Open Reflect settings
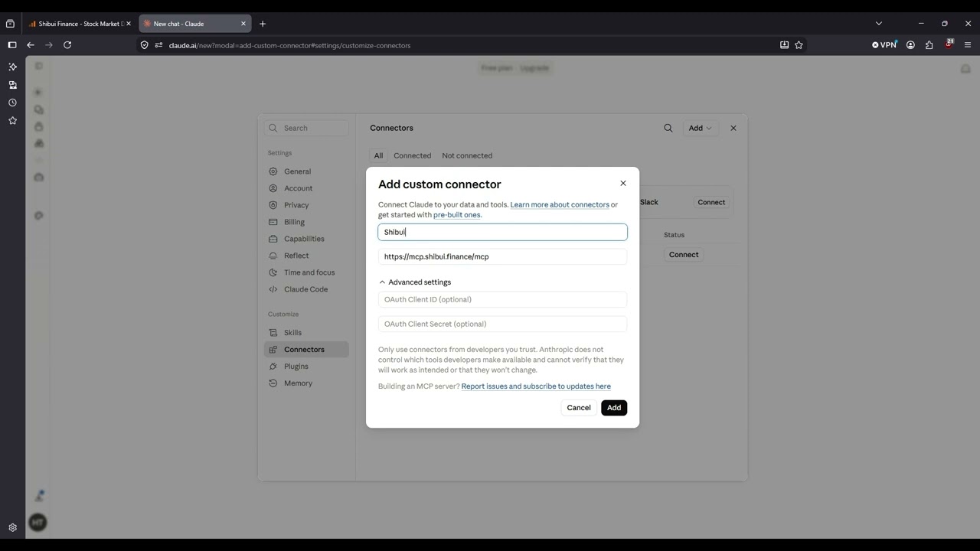The width and height of the screenshot is (980, 551). (x=306, y=256)
